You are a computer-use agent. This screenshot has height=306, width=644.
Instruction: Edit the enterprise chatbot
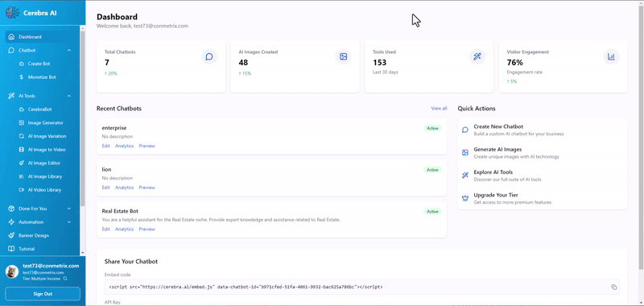point(105,146)
